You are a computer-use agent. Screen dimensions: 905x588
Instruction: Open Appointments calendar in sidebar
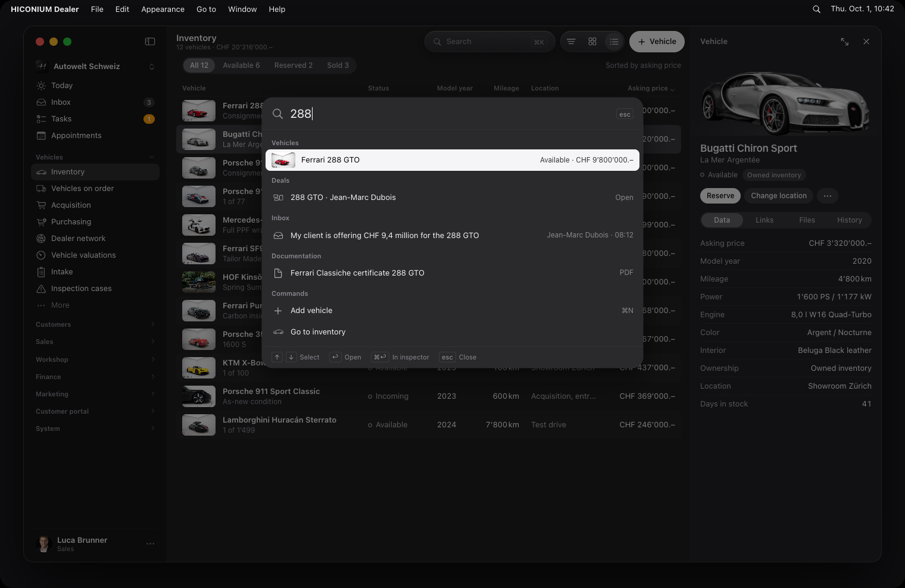(x=95, y=136)
